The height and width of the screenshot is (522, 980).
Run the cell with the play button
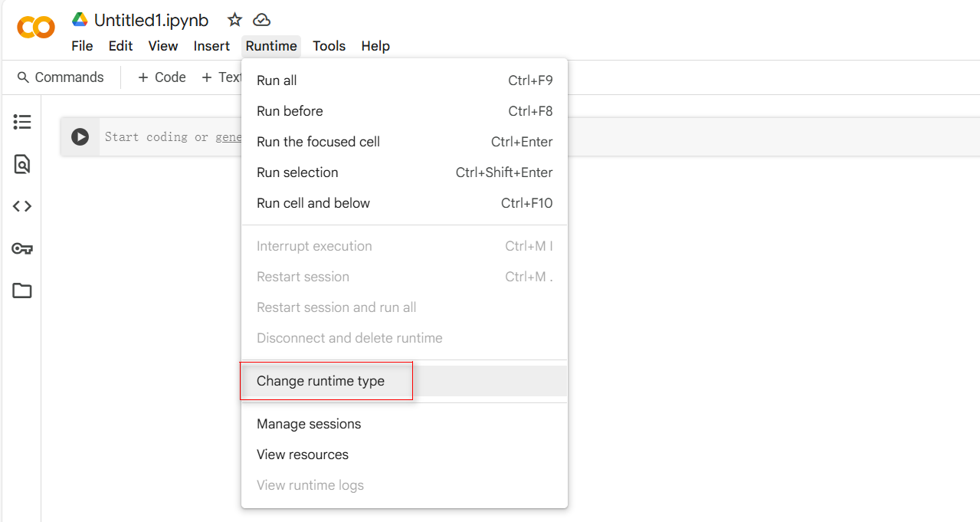80,136
